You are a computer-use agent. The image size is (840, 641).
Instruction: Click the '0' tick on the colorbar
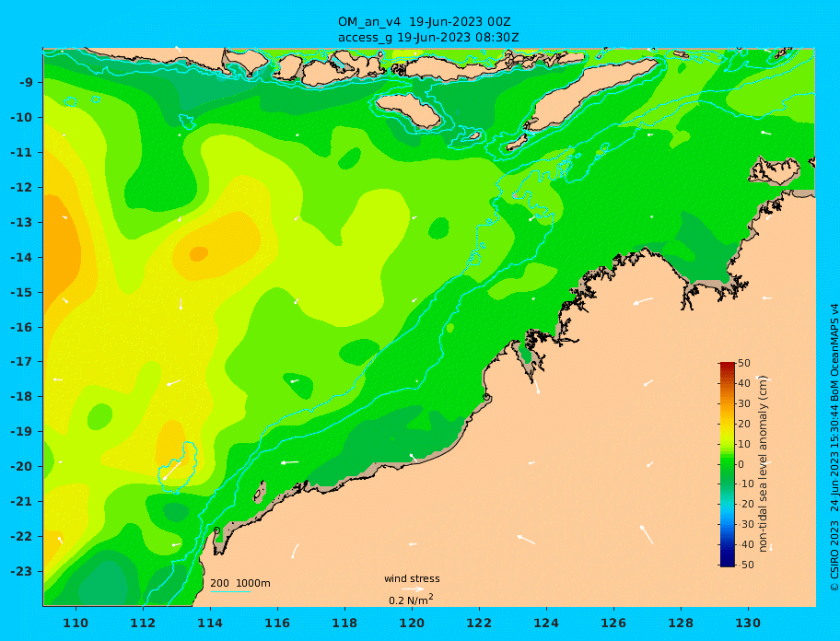741,464
